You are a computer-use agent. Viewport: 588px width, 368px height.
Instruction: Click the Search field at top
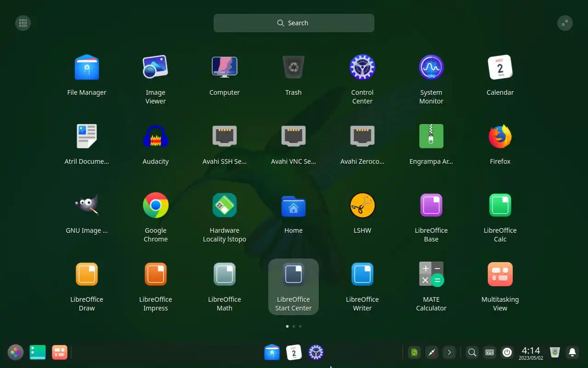(x=294, y=23)
